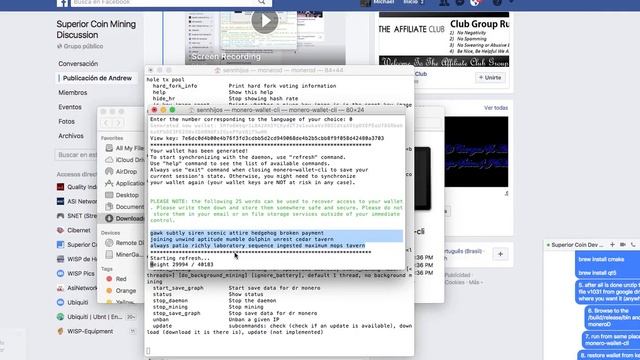The height and width of the screenshot is (360, 640).
Task: Click the group search field Buscar
Action: (77, 155)
